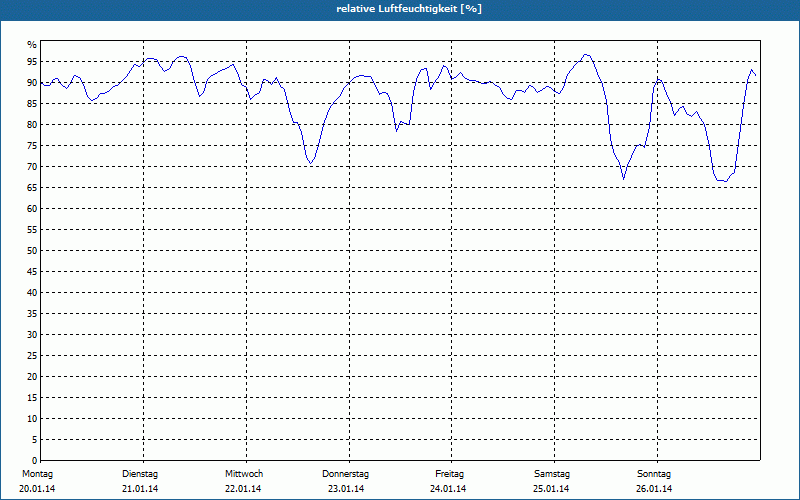This screenshot has height=500, width=800.
Task: Select the 75 y-axis value
Action: coord(32,145)
